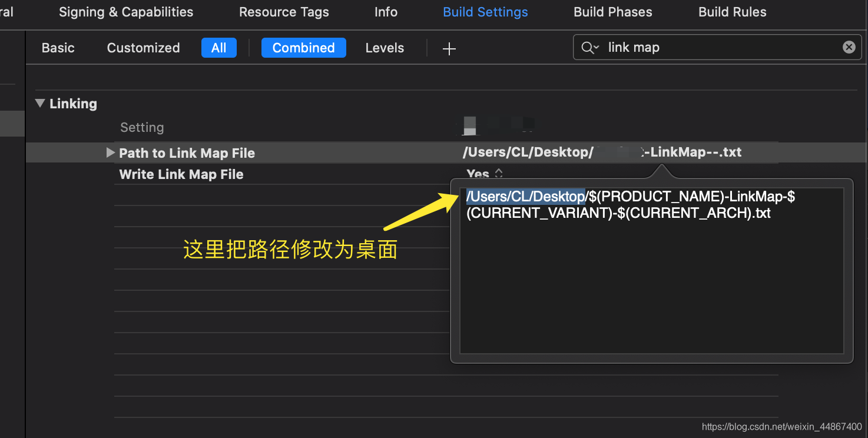
Task: Add a build setting with plus icon
Action: pos(449,48)
